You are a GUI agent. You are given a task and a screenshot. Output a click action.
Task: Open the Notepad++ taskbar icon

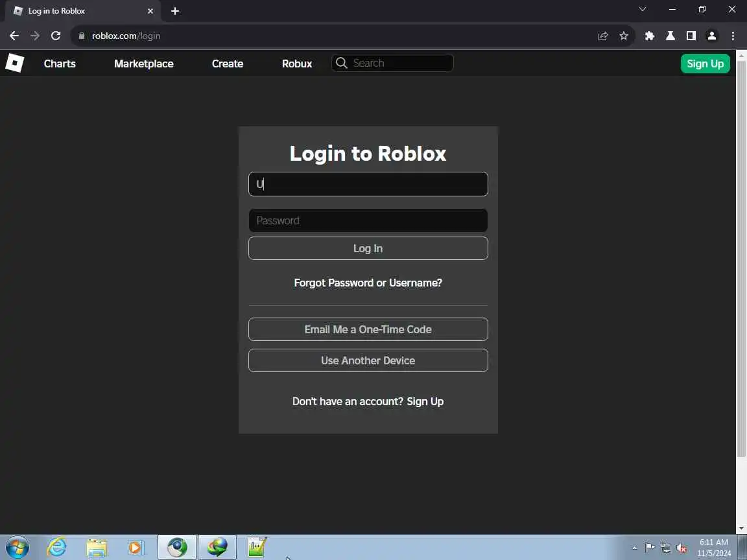[257, 547]
